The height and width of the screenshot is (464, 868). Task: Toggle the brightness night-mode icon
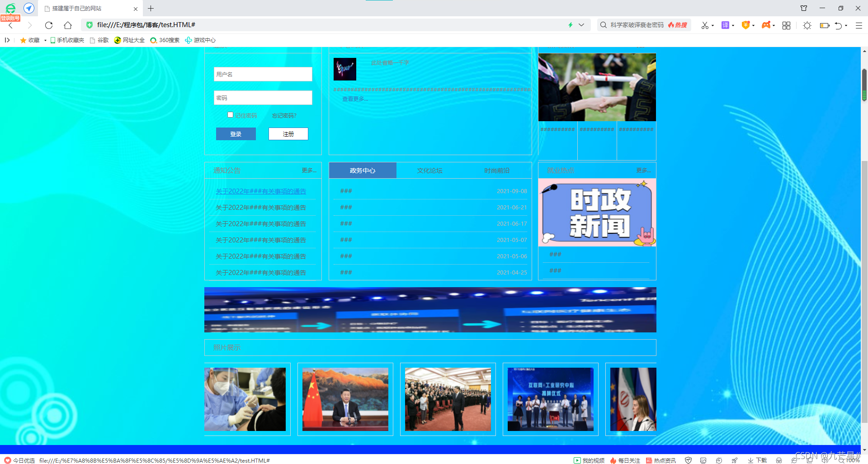807,25
